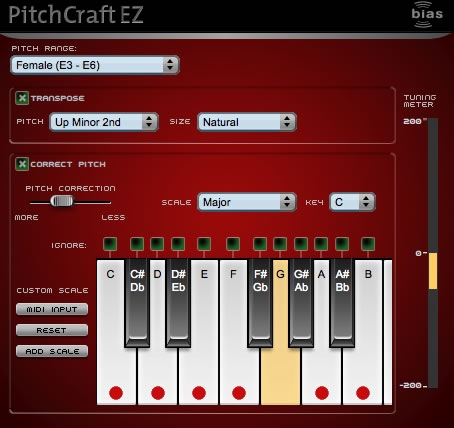Open the Pitch dropdown set to Up Minor 2nd
Viewport: 454px width, 428px height.
point(104,122)
